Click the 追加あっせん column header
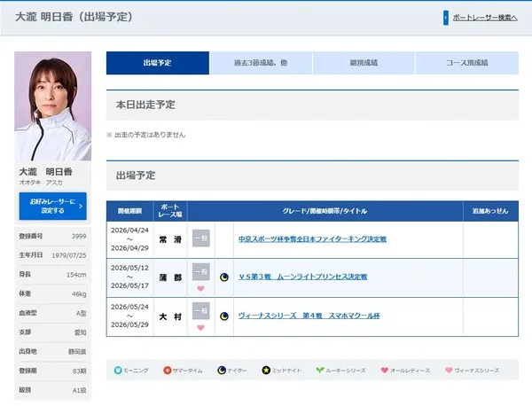This screenshot has height=406, width=532. tap(490, 211)
